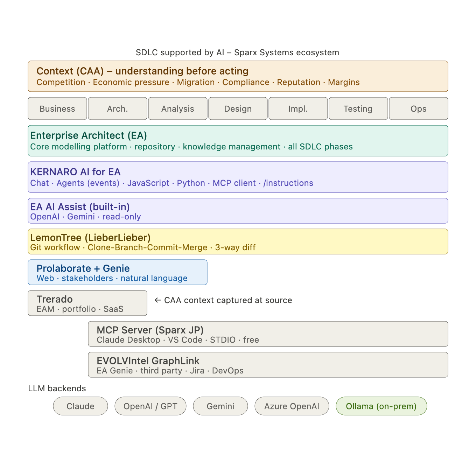The height and width of the screenshot is (476, 476).
Task: Click the LemonTree (LieberLieber) heading
Action: (90, 238)
